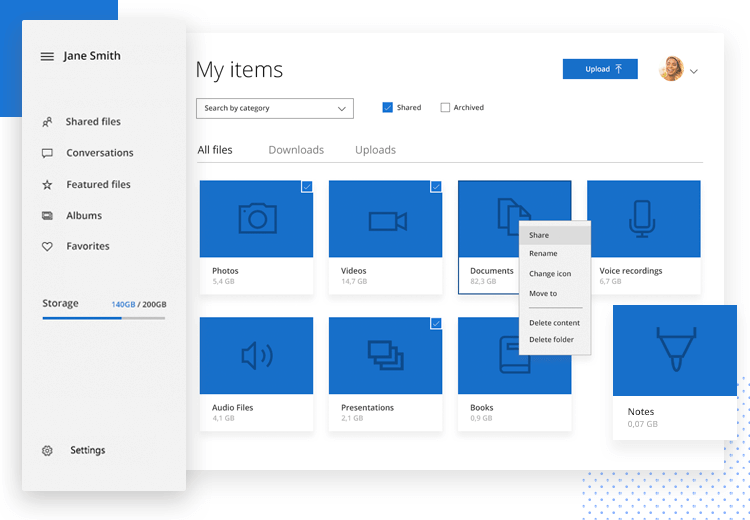Screen dimensions: 750x520
Task: Click Jane's profile avatar picture
Action: point(671,69)
